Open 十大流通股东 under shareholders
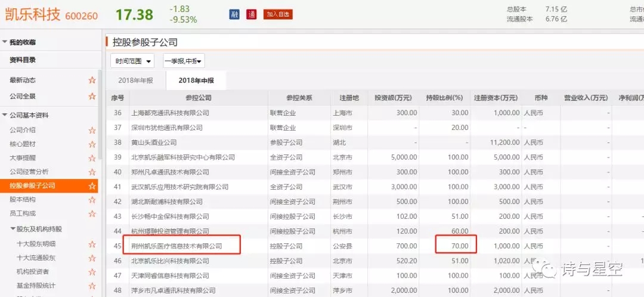The width and height of the screenshot is (644, 297). [x=36, y=258]
